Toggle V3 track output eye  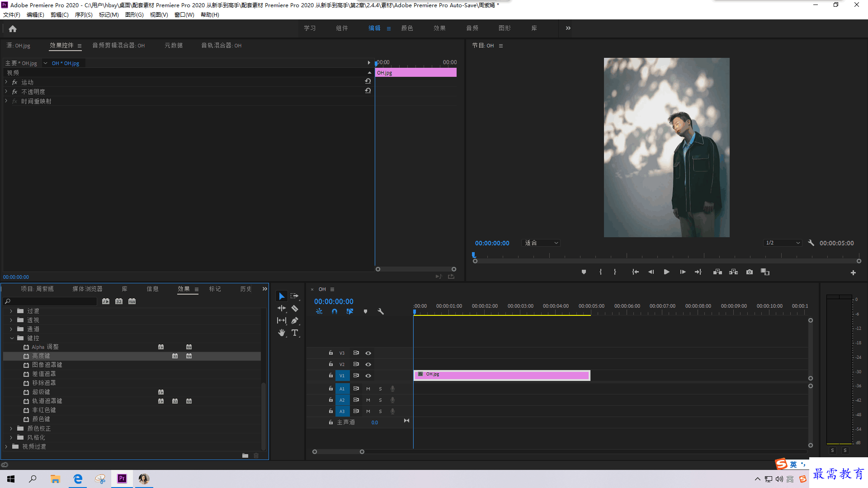[x=368, y=353]
